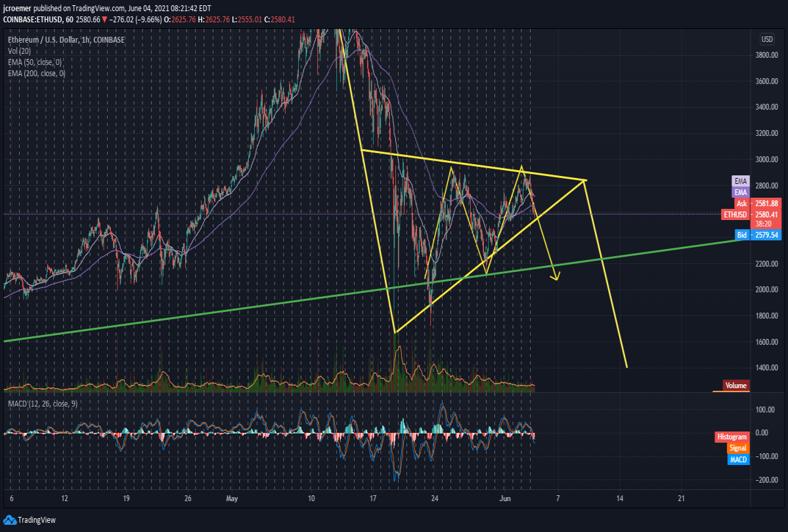Click the −200.00 MACD axis label
The width and height of the screenshot is (788, 532).
[x=766, y=480]
